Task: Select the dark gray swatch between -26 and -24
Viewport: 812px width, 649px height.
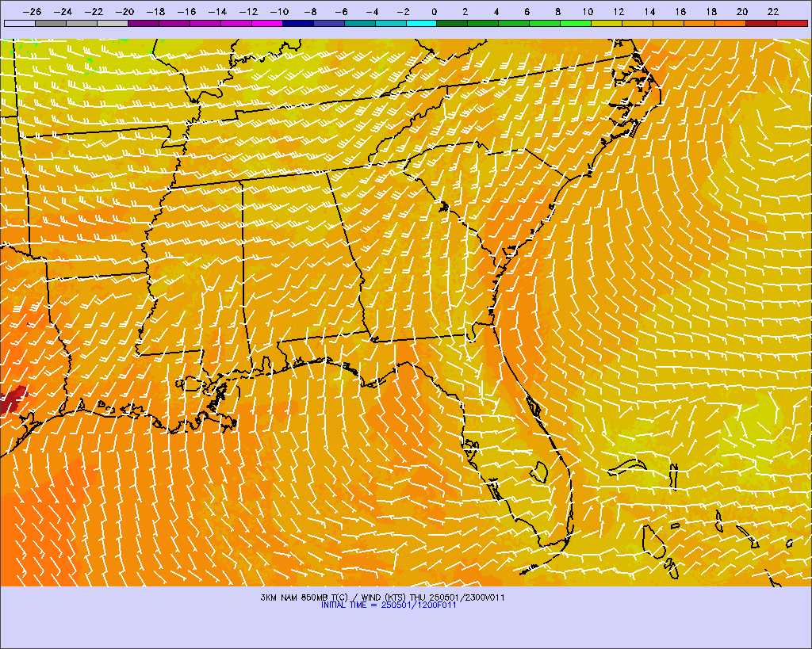Action: [x=51, y=23]
